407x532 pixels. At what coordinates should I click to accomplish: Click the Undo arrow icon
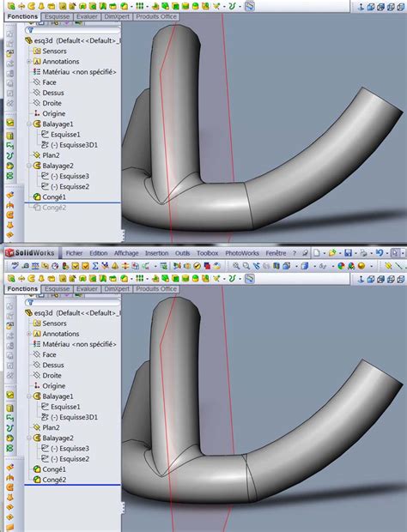coord(380,253)
